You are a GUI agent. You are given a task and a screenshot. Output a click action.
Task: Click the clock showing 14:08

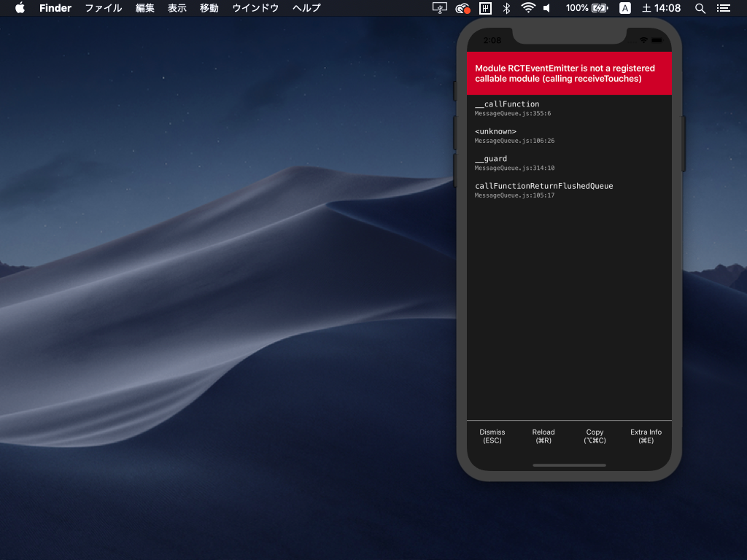661,8
